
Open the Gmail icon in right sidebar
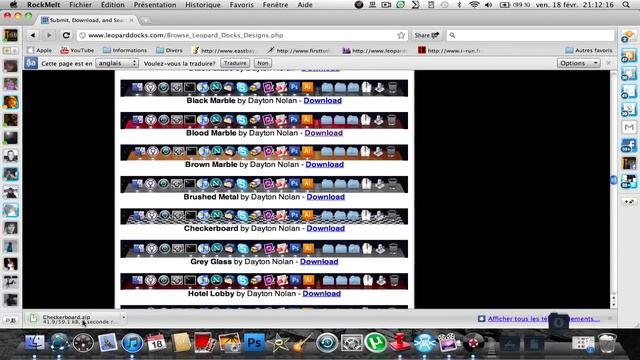click(x=629, y=127)
